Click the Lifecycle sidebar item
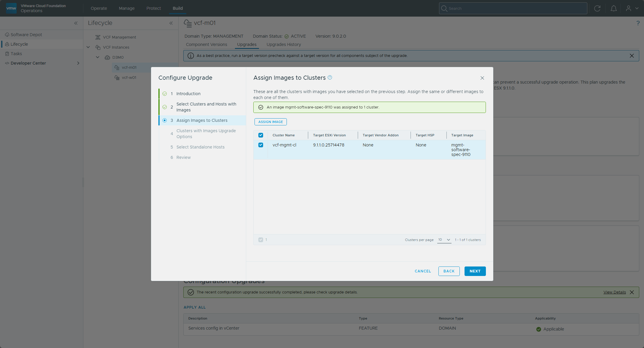The height and width of the screenshot is (348, 644). coord(42,44)
